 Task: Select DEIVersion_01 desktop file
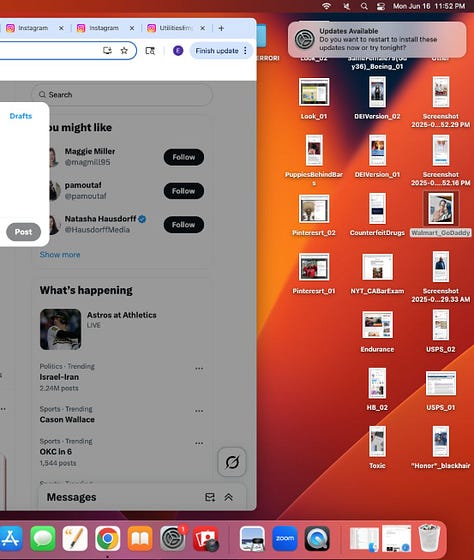click(377, 156)
